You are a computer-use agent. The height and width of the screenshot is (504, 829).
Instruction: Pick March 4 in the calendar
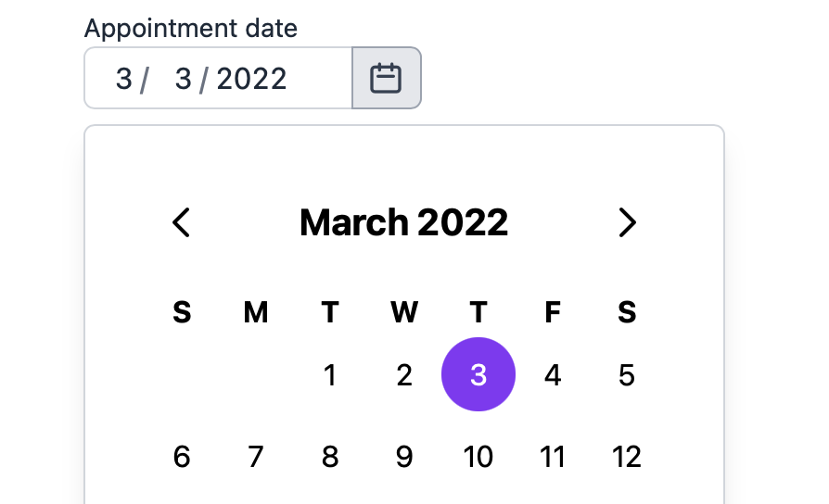pos(553,375)
